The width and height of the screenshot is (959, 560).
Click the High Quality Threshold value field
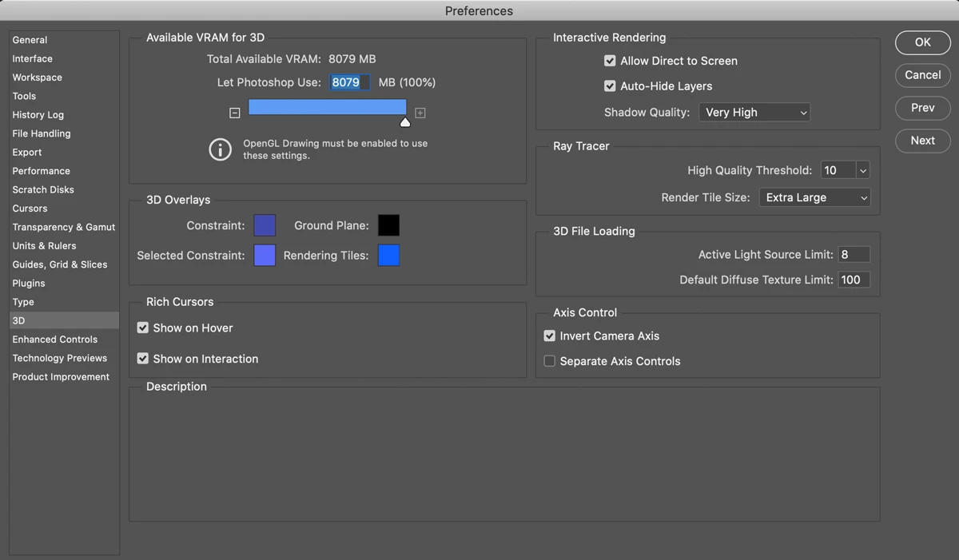[838, 170]
